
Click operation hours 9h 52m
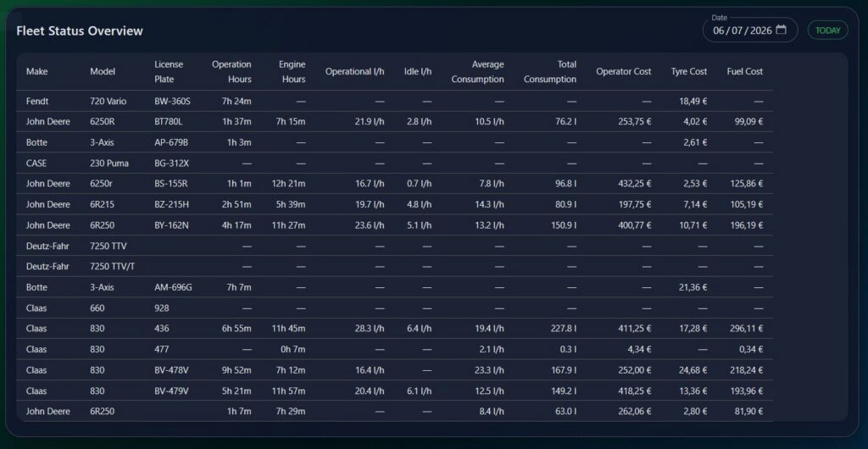[x=236, y=370]
